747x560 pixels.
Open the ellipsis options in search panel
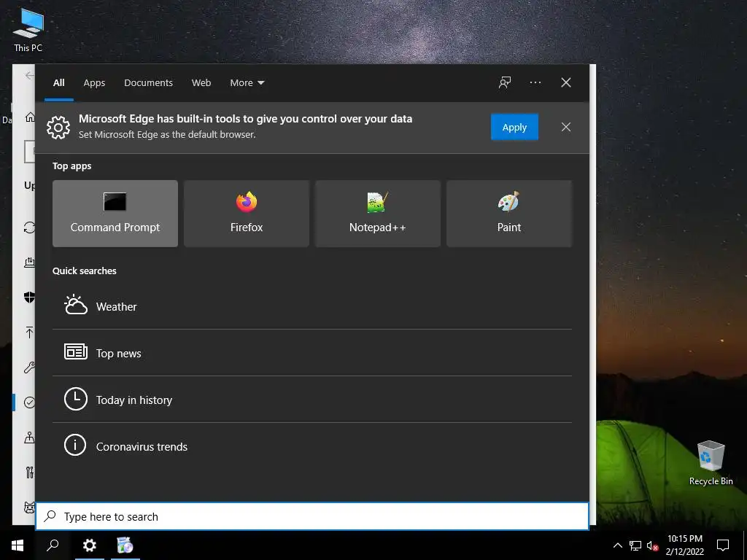coord(535,82)
